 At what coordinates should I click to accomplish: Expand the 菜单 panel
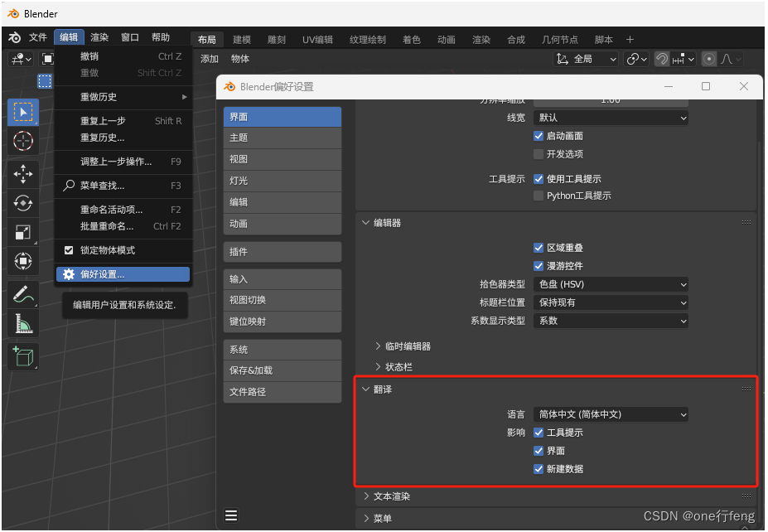366,518
